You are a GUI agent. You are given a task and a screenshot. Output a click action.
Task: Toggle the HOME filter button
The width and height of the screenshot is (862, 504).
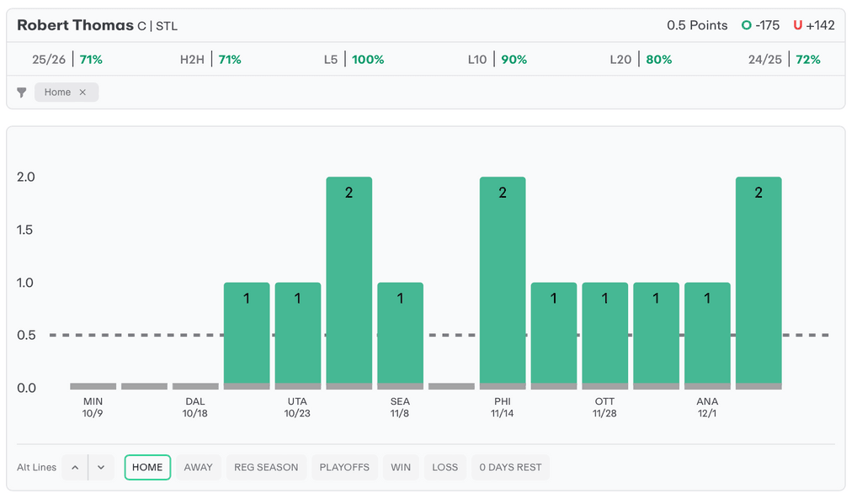[x=147, y=468]
